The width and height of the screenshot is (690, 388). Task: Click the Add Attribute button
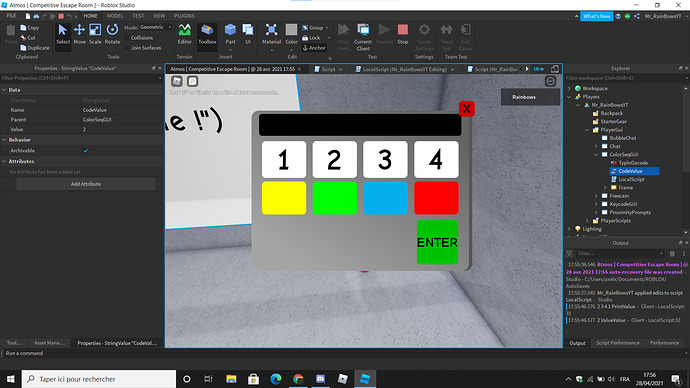click(x=86, y=184)
